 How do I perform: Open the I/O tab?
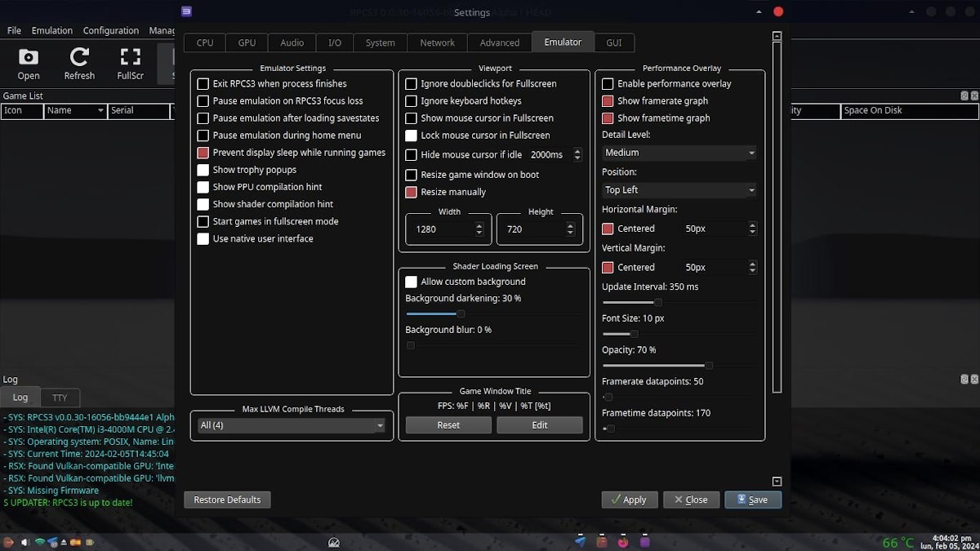click(335, 42)
